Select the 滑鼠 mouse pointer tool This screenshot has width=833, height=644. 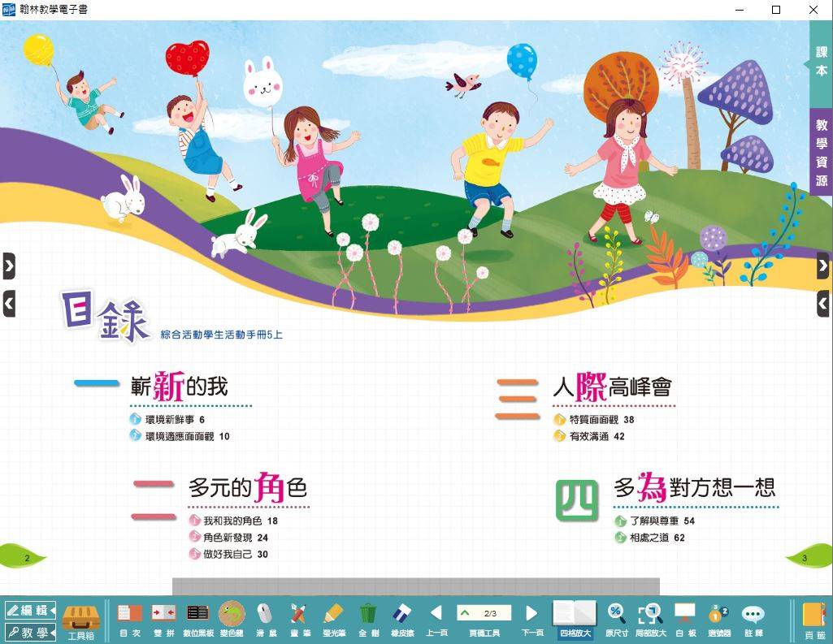[267, 620]
